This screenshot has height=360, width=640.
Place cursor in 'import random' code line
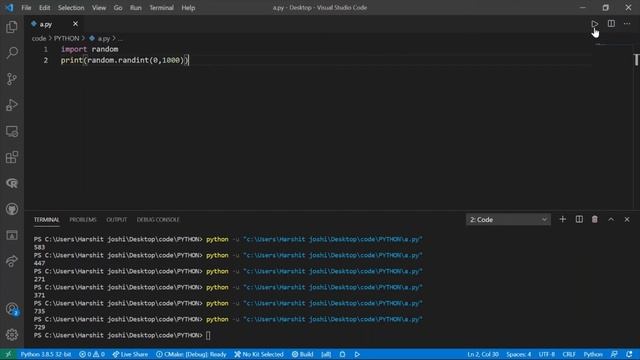[x=89, y=49]
